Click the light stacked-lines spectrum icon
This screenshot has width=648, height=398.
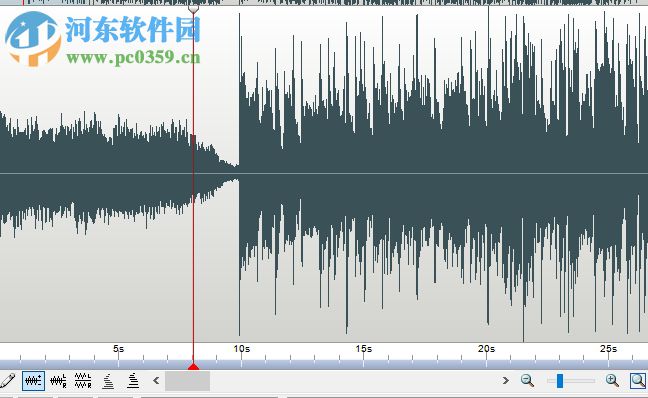pyautogui.click(x=108, y=381)
